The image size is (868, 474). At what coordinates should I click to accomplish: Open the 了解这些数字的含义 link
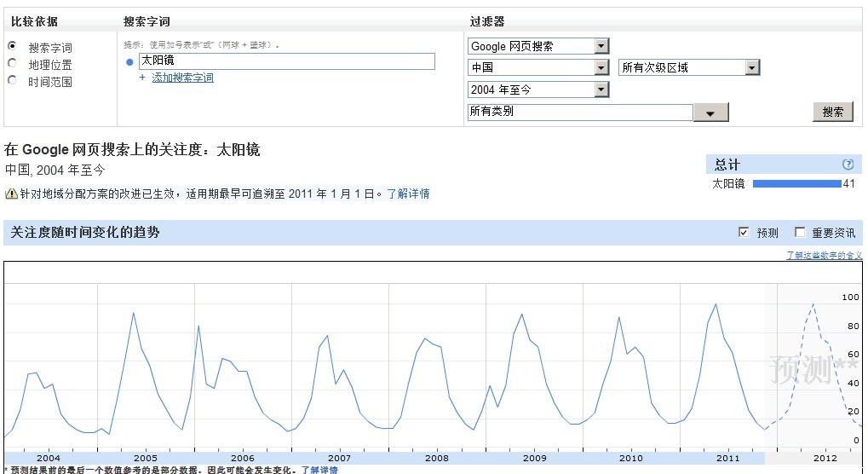point(825,255)
